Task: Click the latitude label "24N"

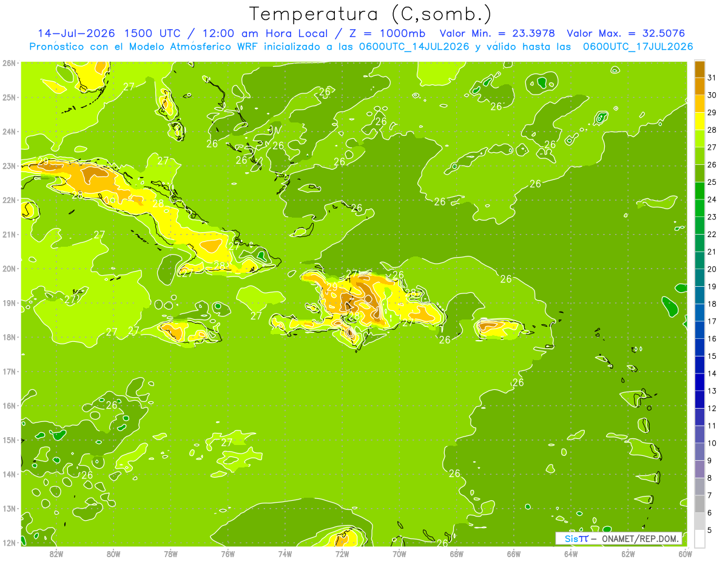Action: [9, 132]
